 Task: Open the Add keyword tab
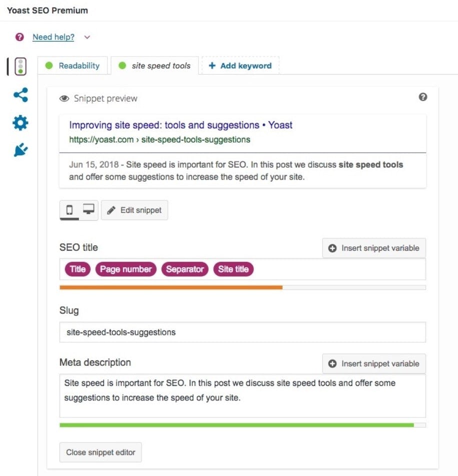pos(240,66)
